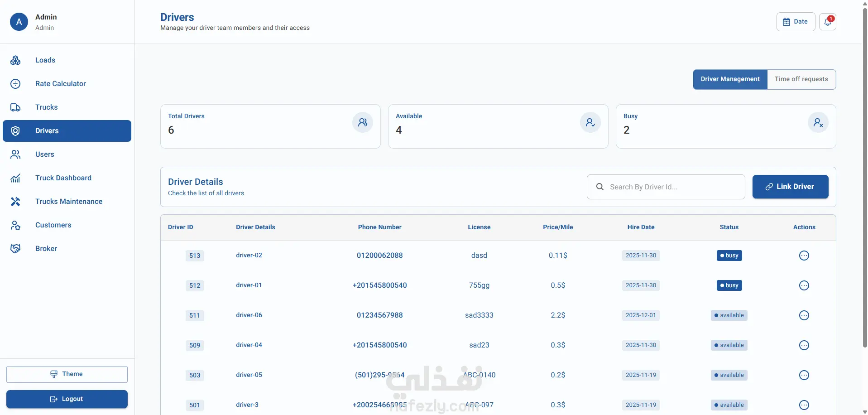Click the available badge for driver-04
The image size is (868, 415).
tap(729, 345)
